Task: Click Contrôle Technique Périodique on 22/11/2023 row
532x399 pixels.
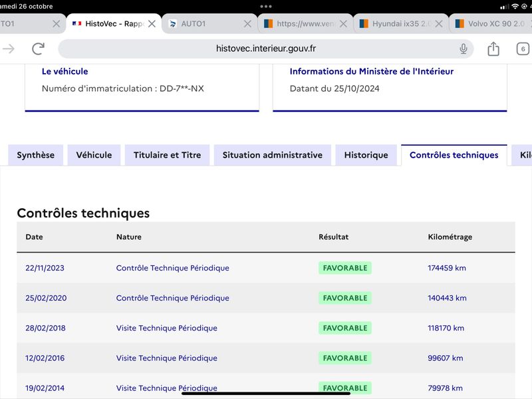Action: (173, 268)
